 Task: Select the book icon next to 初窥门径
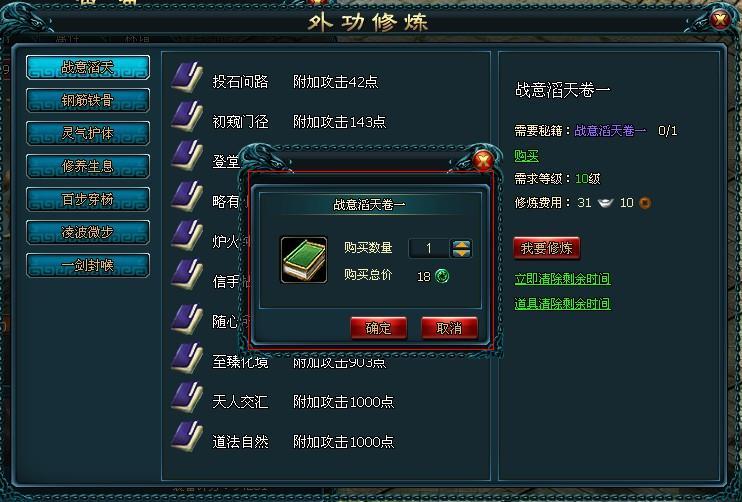click(x=187, y=116)
